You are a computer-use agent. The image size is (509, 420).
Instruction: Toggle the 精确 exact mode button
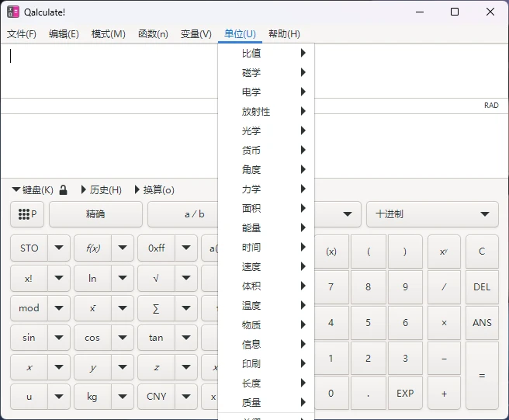(95, 214)
